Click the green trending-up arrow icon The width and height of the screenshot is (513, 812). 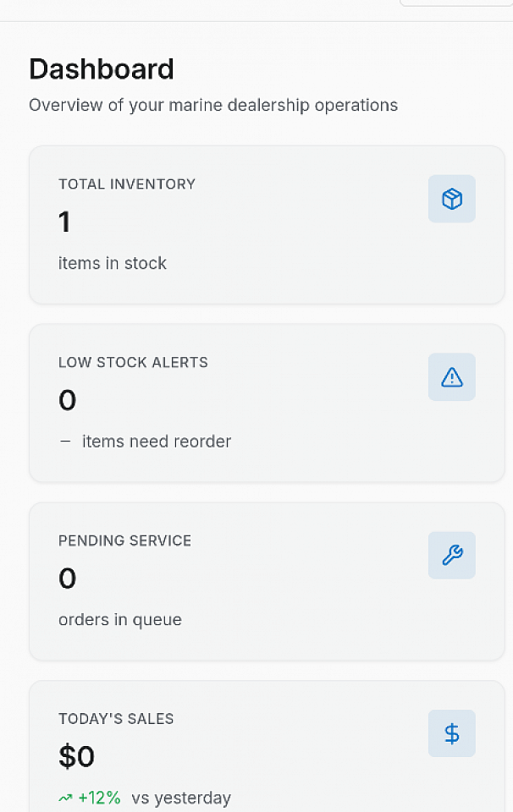pyautogui.click(x=65, y=798)
